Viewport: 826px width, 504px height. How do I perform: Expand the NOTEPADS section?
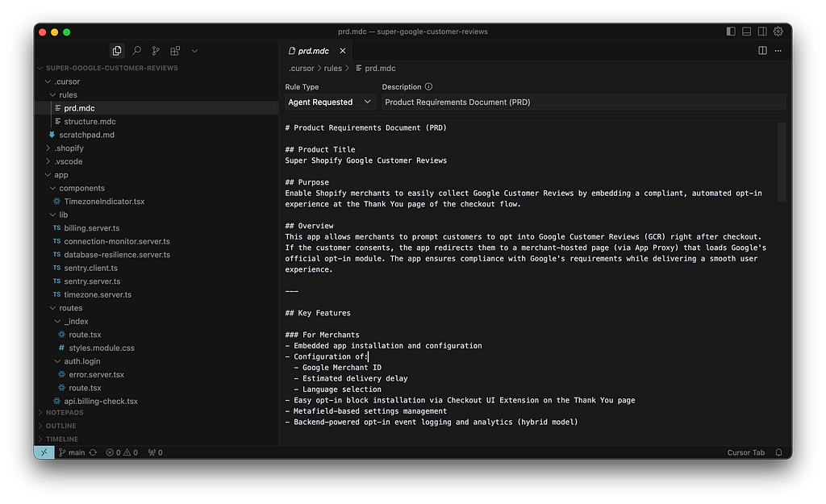(65, 412)
